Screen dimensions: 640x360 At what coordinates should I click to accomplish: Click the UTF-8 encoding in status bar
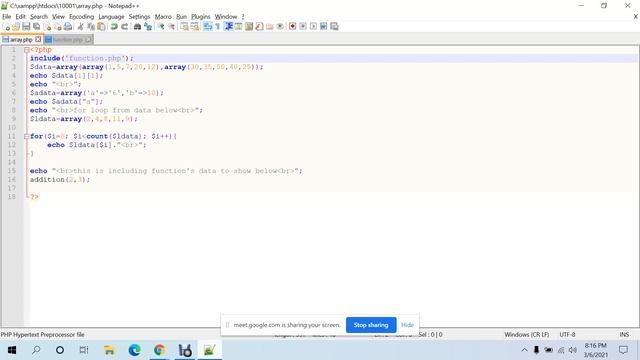pyautogui.click(x=567, y=335)
